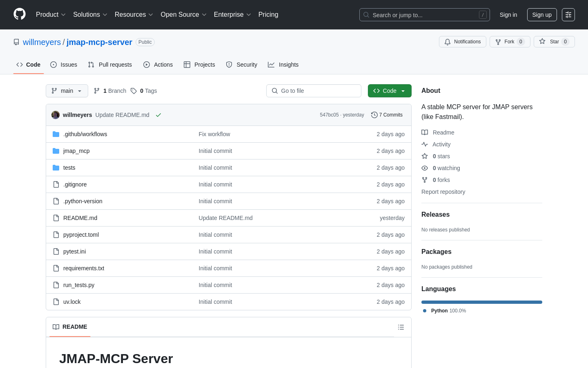The image size is (588, 368).
Task: Click the branch icon next to 1 Branch
Action: coord(97,91)
